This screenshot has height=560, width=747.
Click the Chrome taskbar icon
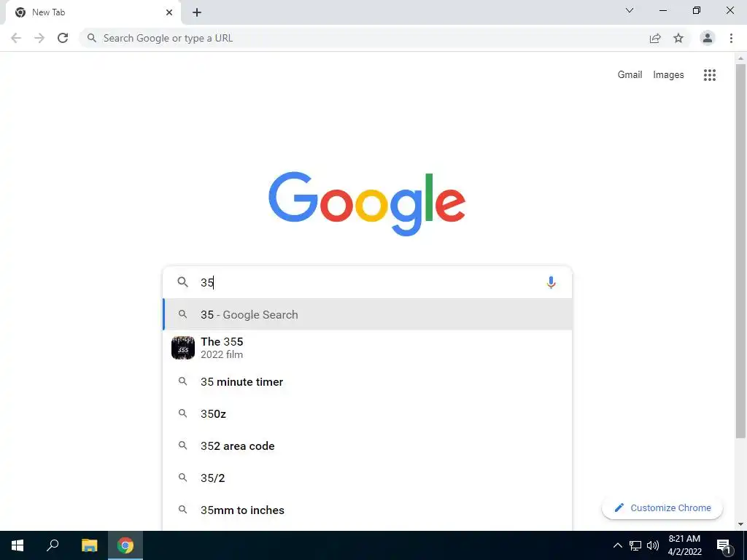point(125,545)
